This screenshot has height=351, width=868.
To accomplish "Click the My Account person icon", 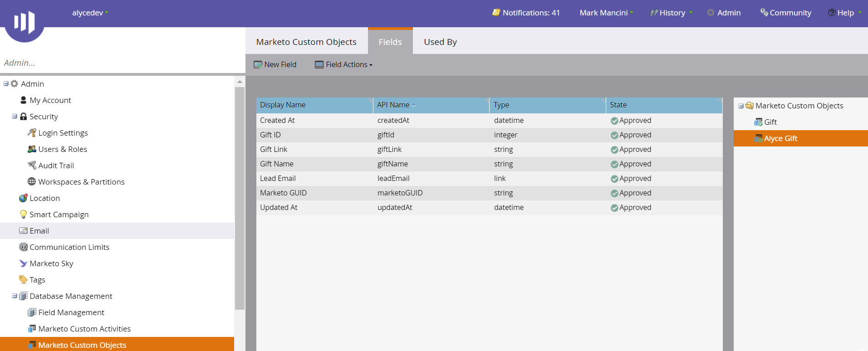I will (24, 100).
